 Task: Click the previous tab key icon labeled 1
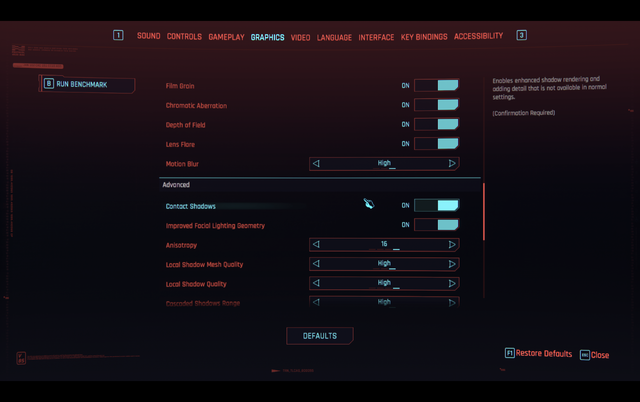118,35
